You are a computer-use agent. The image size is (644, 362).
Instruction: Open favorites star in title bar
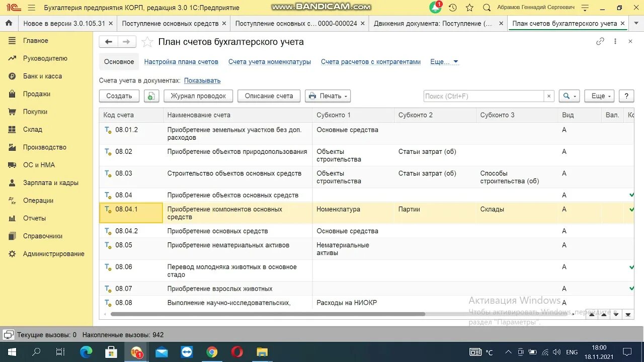point(469,8)
